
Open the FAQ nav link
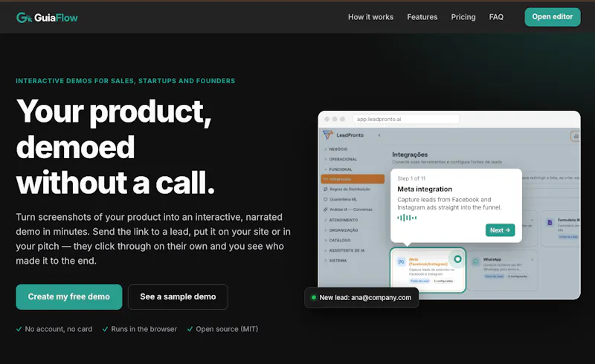(496, 17)
